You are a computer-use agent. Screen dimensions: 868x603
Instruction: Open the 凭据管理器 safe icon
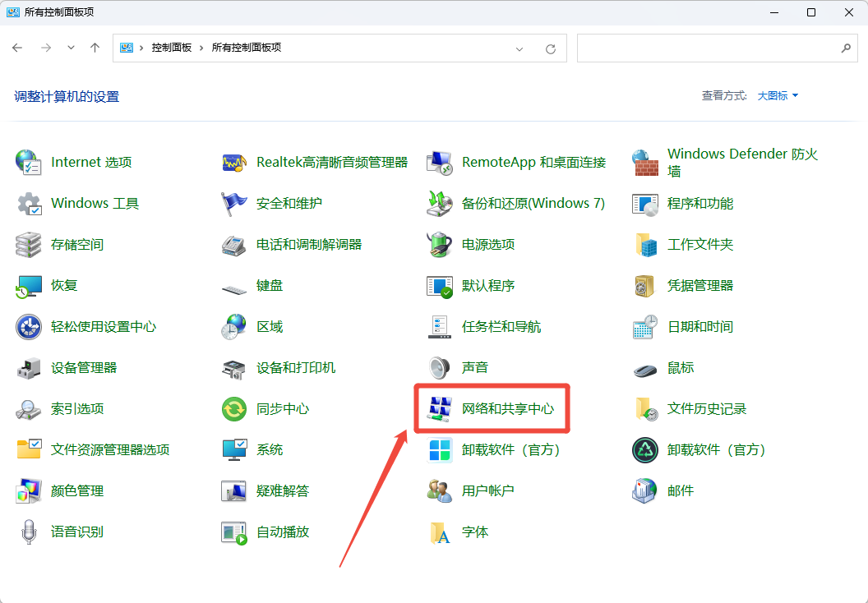click(645, 285)
